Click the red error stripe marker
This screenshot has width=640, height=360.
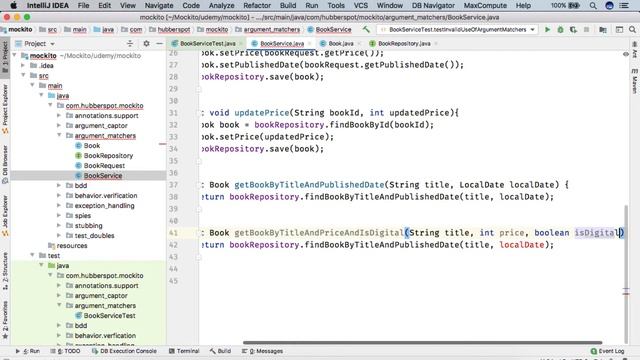626,293
